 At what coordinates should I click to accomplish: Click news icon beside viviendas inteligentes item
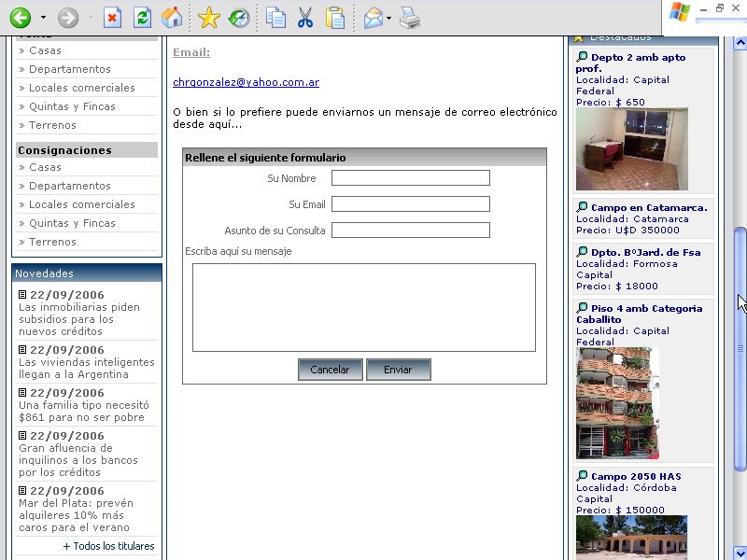21,349
